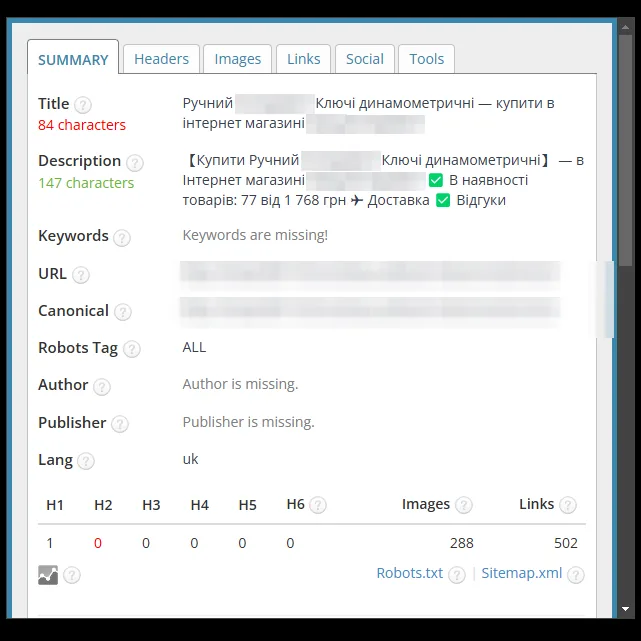Click the Canonical help icon

click(123, 312)
